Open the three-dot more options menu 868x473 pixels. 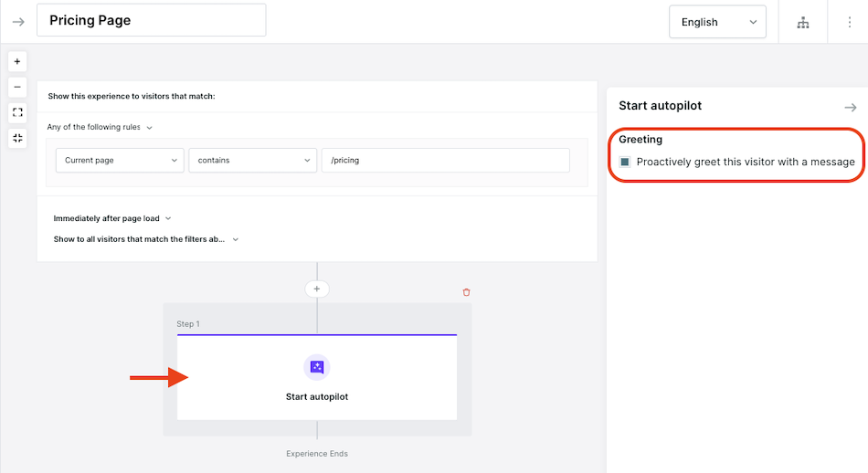pyautogui.click(x=849, y=22)
